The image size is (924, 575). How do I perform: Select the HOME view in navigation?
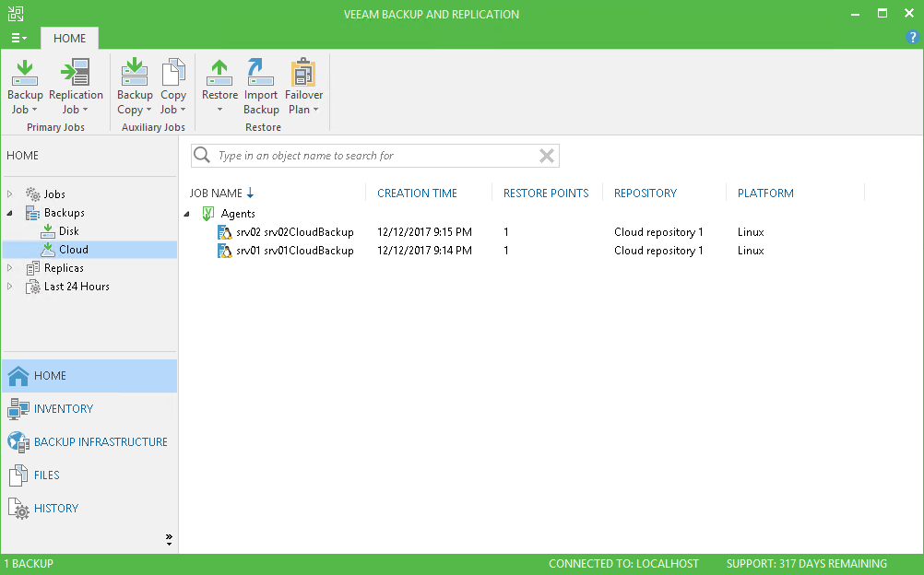pyautogui.click(x=89, y=376)
